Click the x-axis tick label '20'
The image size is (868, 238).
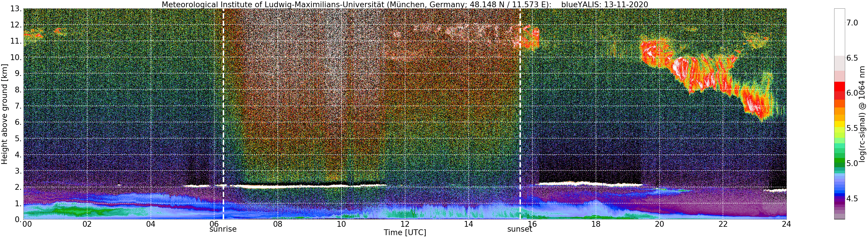point(659,224)
